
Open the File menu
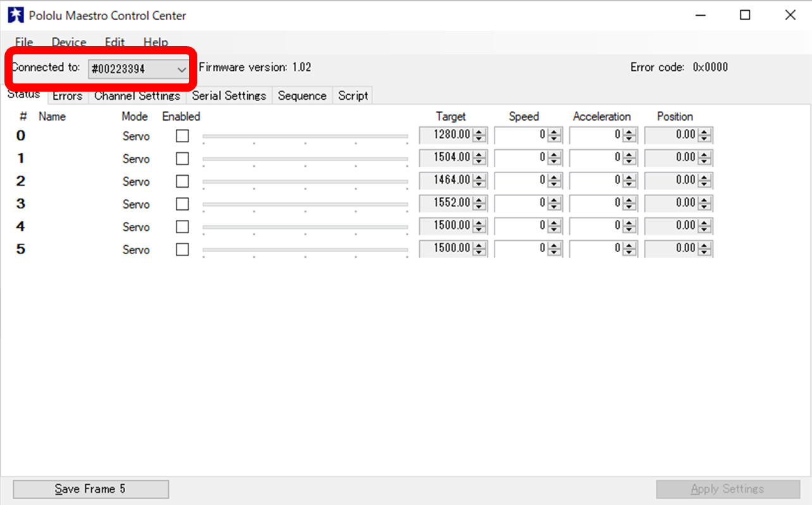pyautogui.click(x=24, y=42)
